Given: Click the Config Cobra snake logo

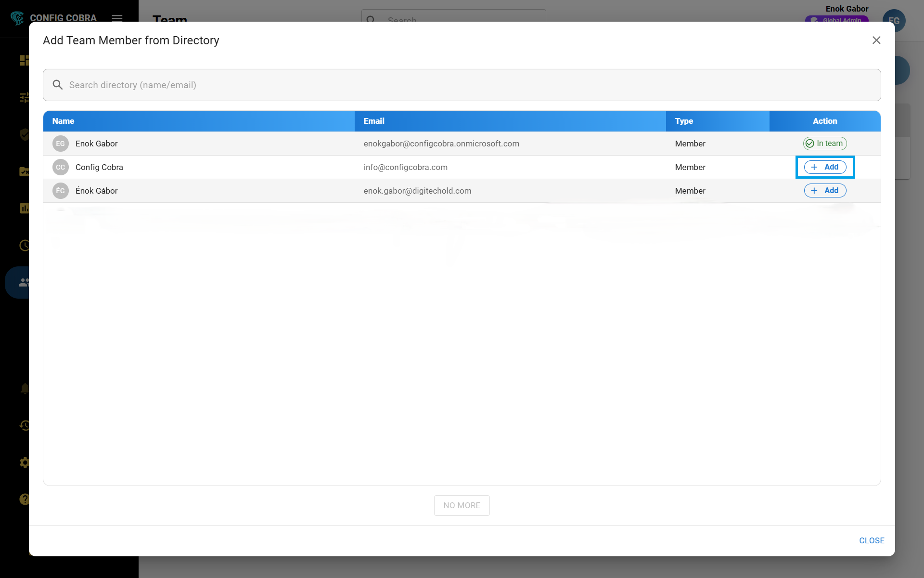Looking at the screenshot, I should pos(17,18).
